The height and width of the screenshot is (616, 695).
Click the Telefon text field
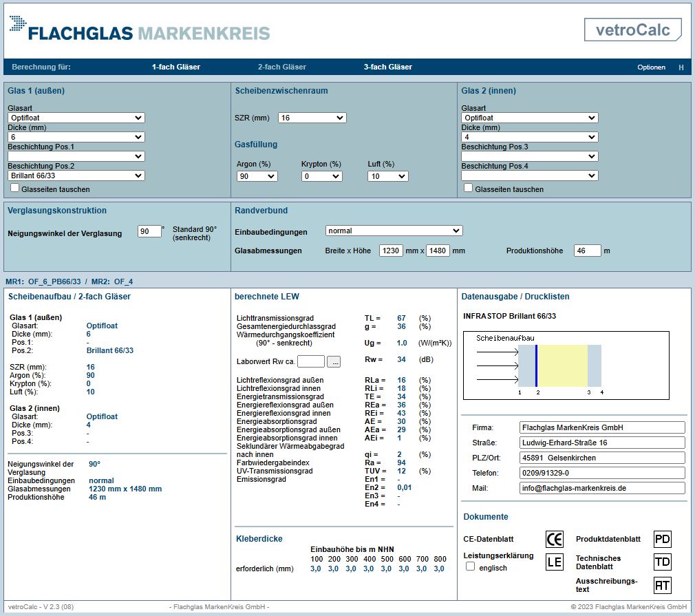[602, 473]
